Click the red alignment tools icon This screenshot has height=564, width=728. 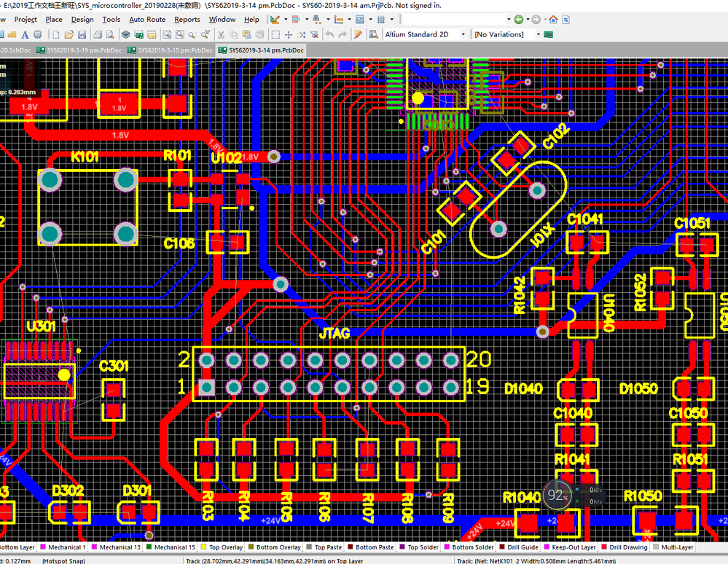point(295,20)
